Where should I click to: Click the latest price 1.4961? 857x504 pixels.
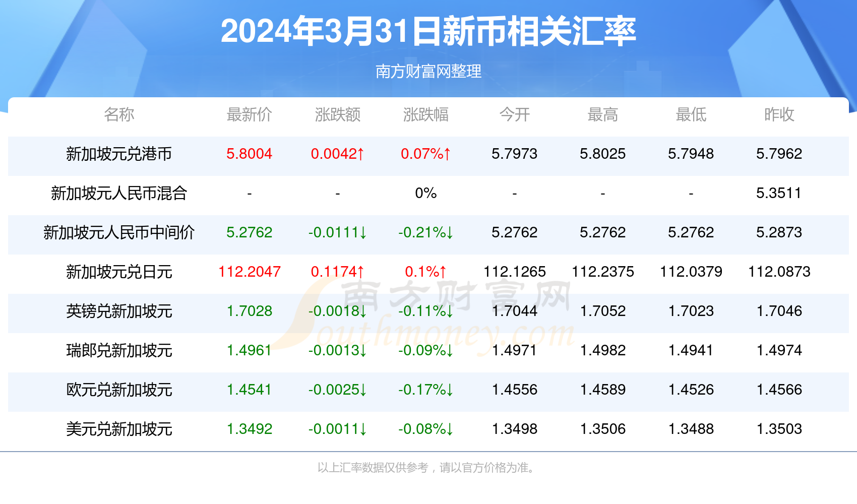pyautogui.click(x=249, y=350)
